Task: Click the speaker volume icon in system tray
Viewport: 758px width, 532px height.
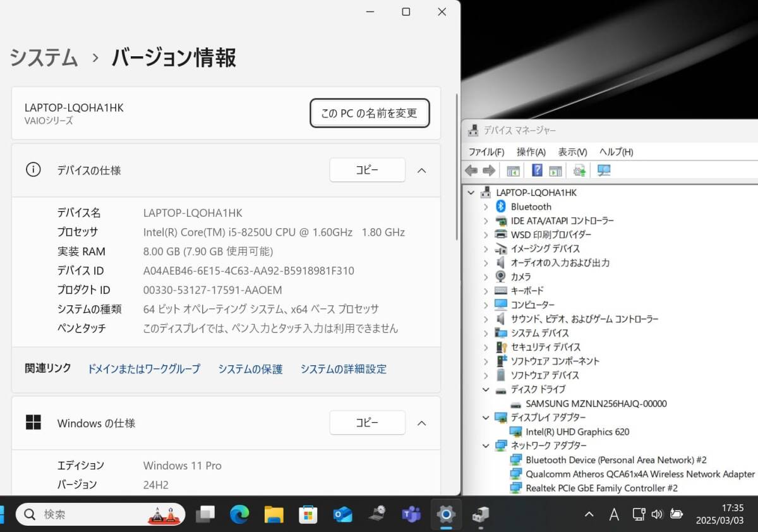Action: (658, 514)
